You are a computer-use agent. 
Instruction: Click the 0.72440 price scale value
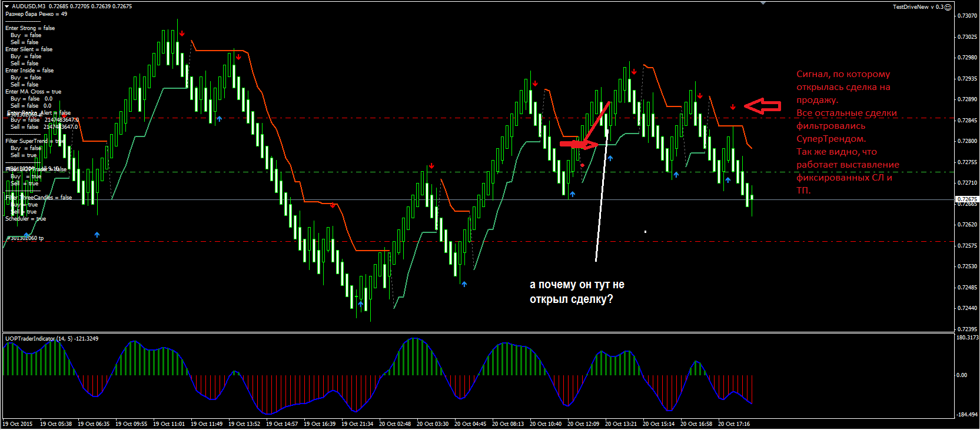968,308
